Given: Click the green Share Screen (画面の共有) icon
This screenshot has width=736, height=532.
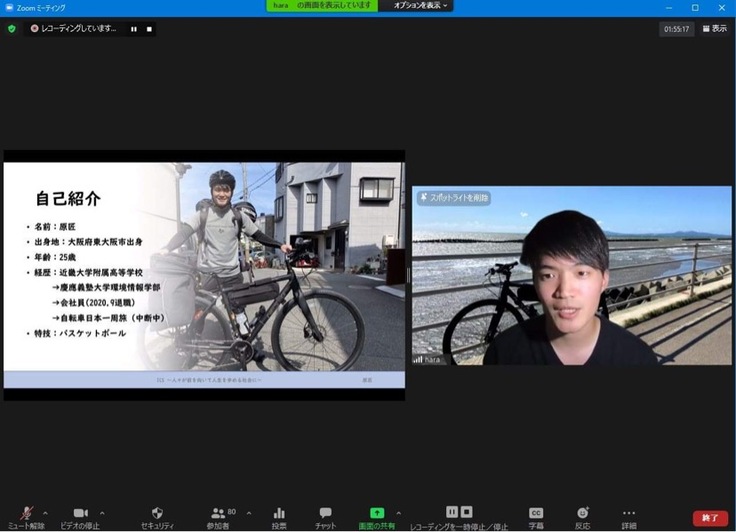Looking at the screenshot, I should [376, 514].
